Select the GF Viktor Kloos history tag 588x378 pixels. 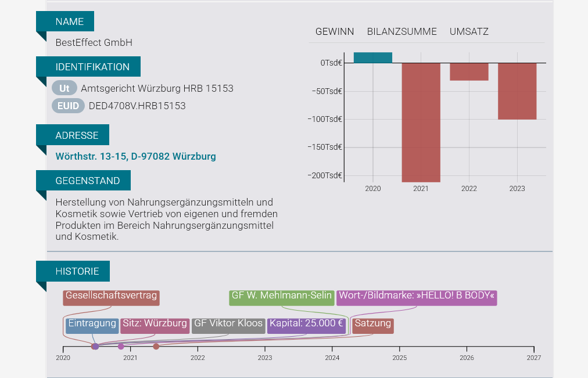pyautogui.click(x=228, y=325)
